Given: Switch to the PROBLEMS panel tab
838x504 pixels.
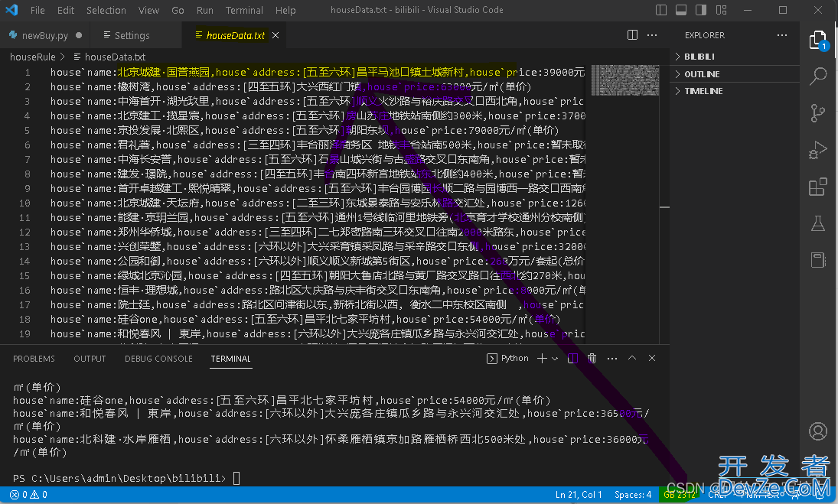Looking at the screenshot, I should click(34, 359).
